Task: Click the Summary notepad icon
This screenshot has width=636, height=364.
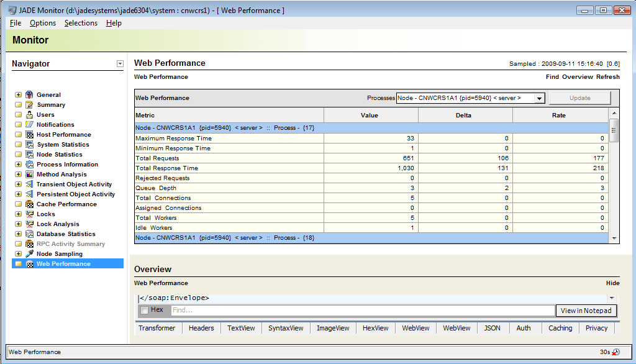Action: point(29,105)
